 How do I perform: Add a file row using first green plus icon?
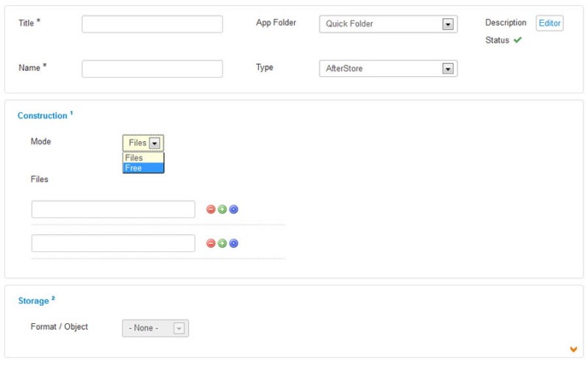[x=222, y=209]
